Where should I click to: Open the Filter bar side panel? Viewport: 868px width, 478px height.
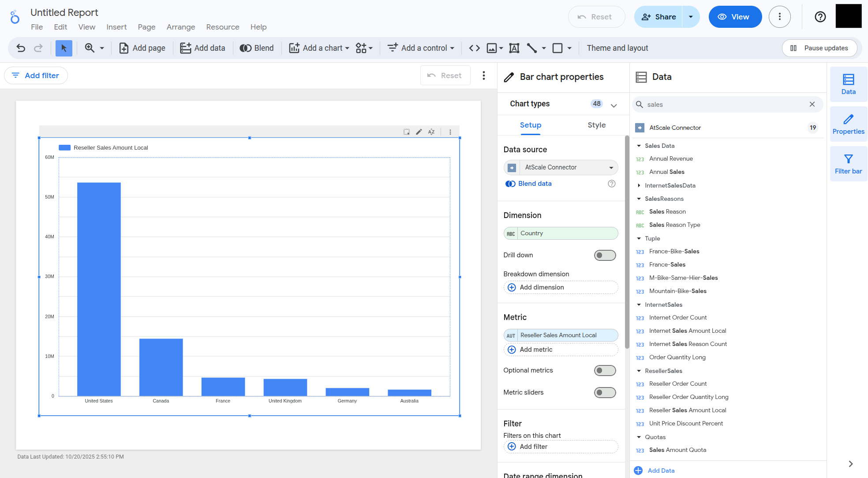[x=848, y=164]
